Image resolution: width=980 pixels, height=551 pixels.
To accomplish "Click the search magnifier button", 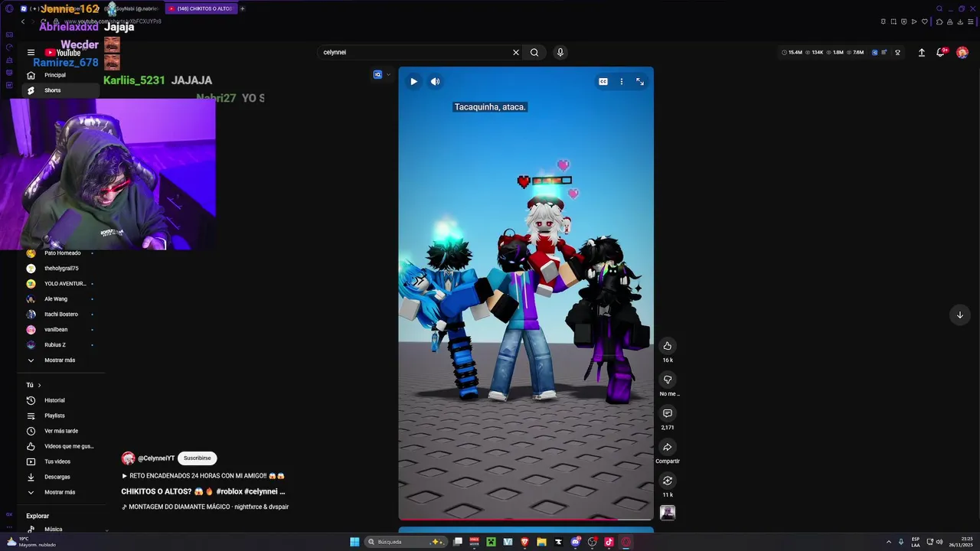I will pos(534,52).
